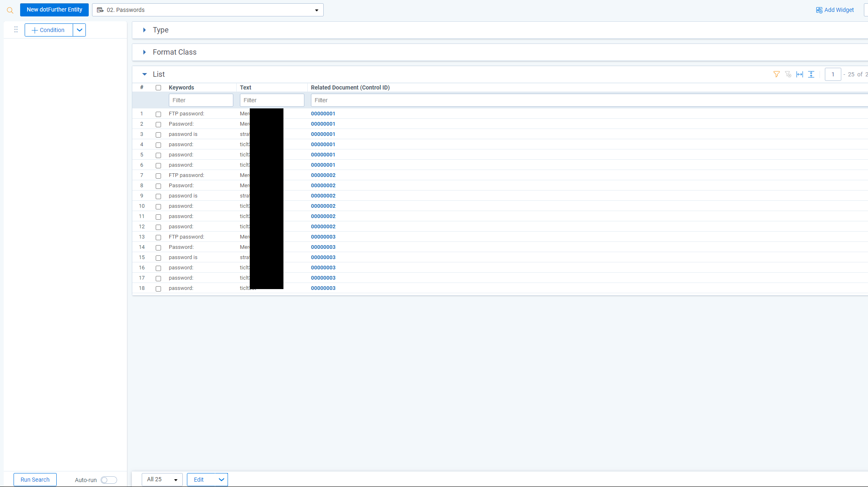Click the plus icon in the Condition button
868x487 pixels.
pos(35,30)
